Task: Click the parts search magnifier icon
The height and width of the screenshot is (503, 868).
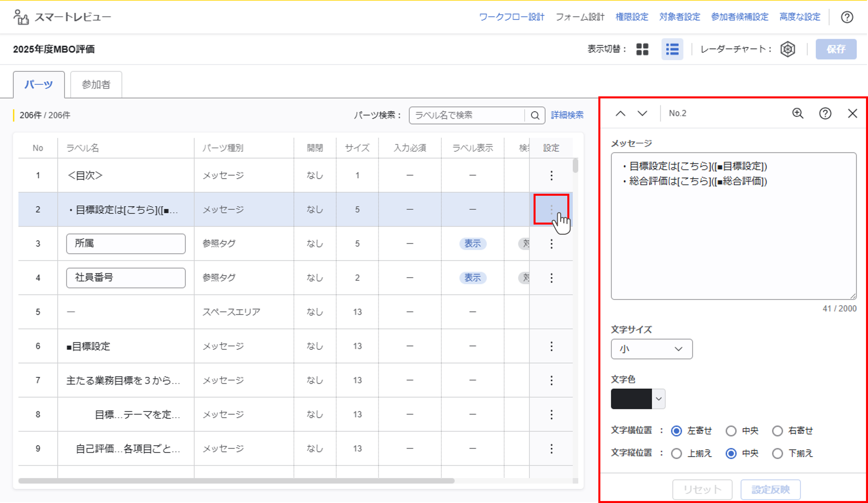Action: tap(535, 116)
